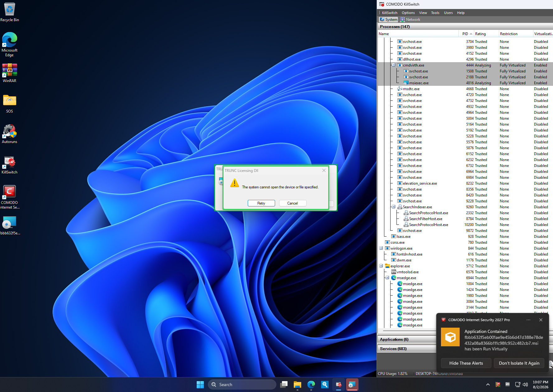Sort processes by the PID column header
The width and height of the screenshot is (553, 392).
(466, 34)
